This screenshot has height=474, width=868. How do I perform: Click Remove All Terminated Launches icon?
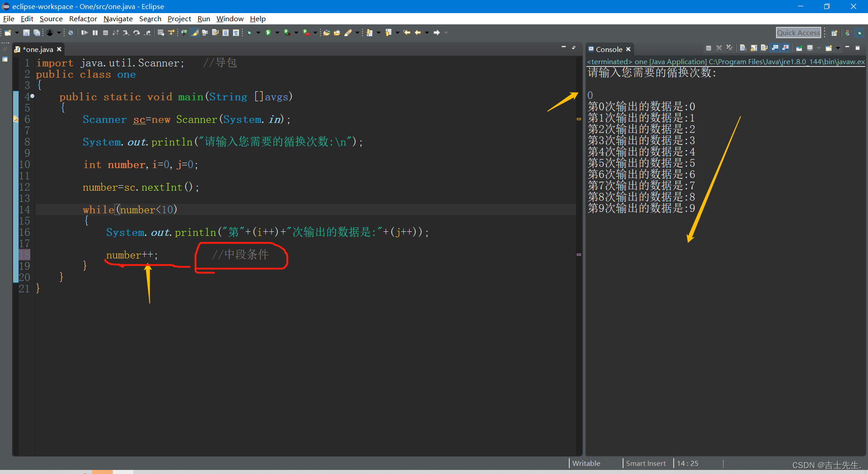coord(729,48)
